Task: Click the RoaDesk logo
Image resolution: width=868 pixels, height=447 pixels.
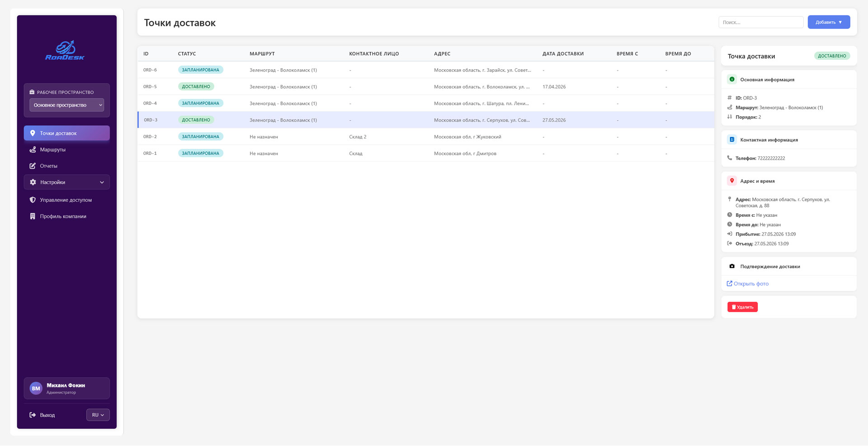Action: coord(65,51)
